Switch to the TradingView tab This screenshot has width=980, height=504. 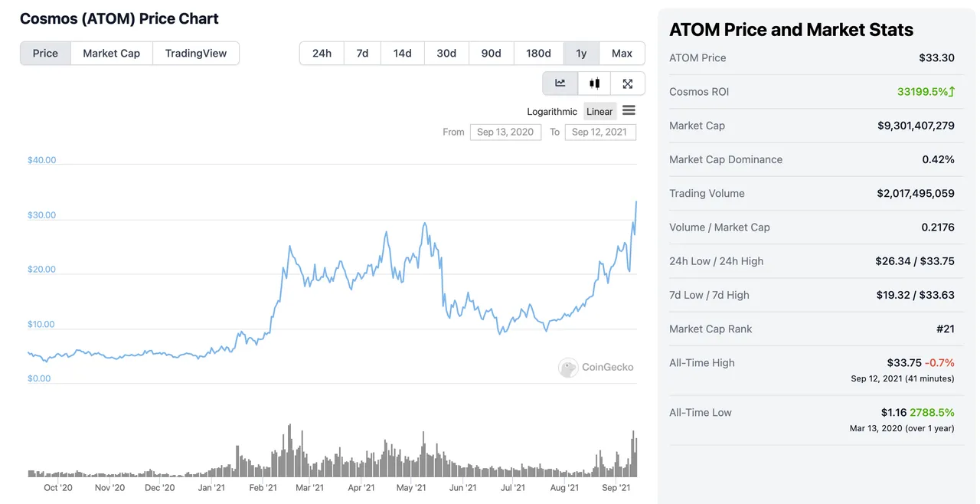pyautogui.click(x=196, y=53)
